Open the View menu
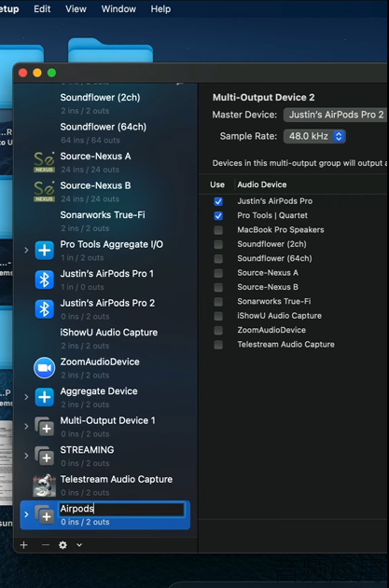This screenshot has width=389, height=588. [x=76, y=8]
